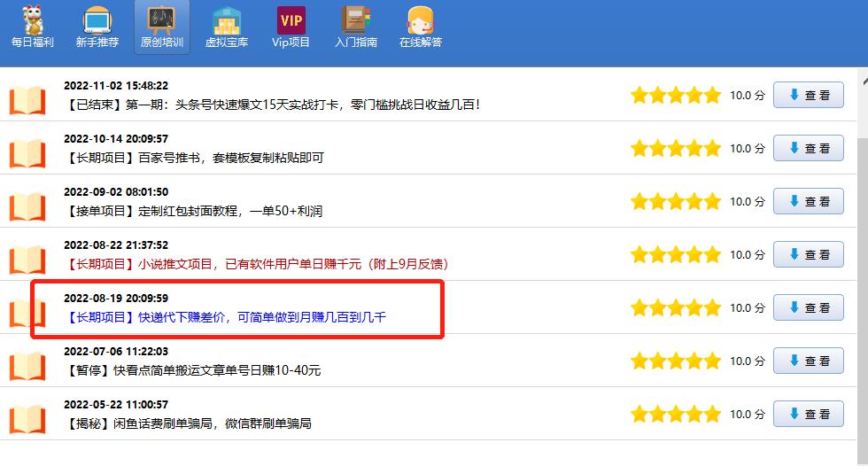Click book icon of 百家号推书 row
Image resolution: width=868 pixels, height=466 pixels.
tap(27, 153)
